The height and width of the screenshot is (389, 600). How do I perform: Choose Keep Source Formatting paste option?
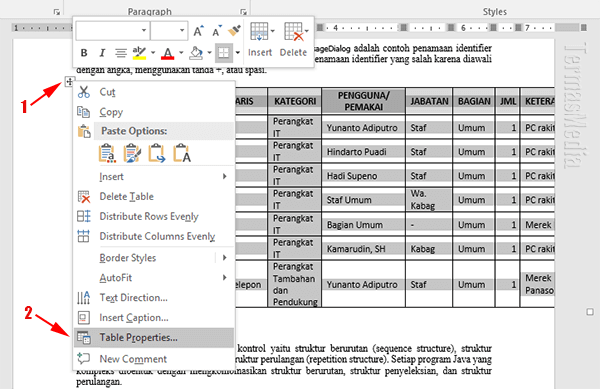click(107, 153)
